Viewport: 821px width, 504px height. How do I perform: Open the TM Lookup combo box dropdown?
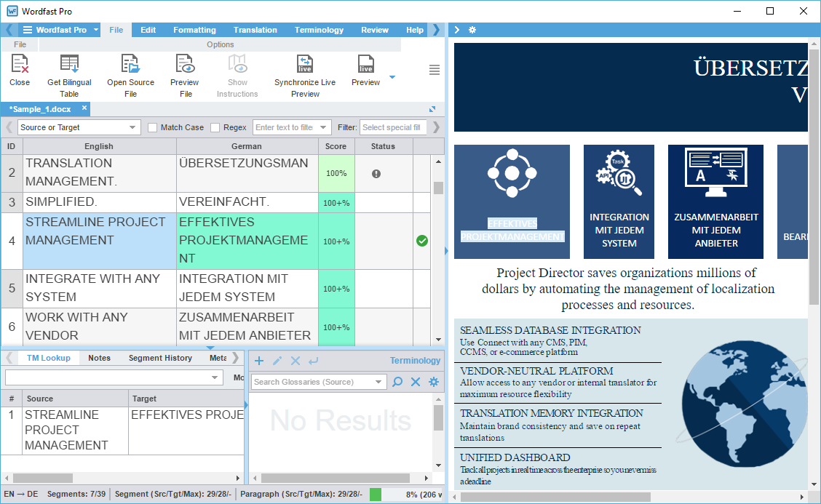click(x=214, y=377)
